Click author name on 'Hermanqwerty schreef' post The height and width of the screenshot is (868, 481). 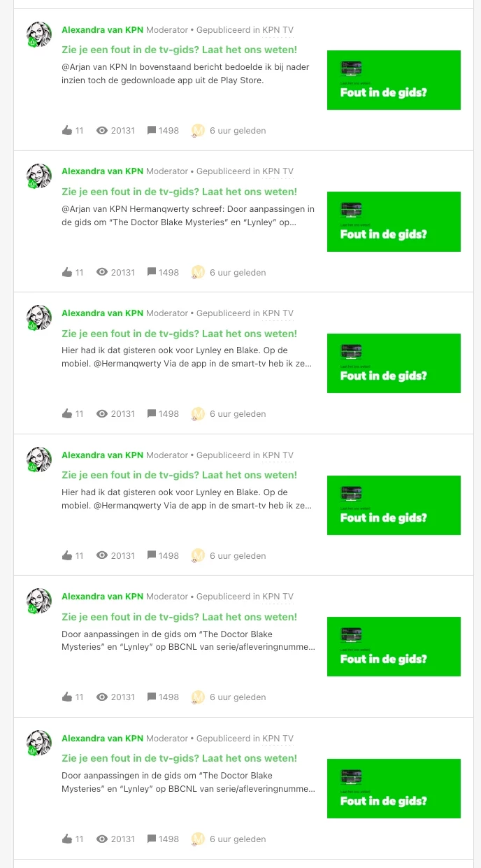point(102,171)
